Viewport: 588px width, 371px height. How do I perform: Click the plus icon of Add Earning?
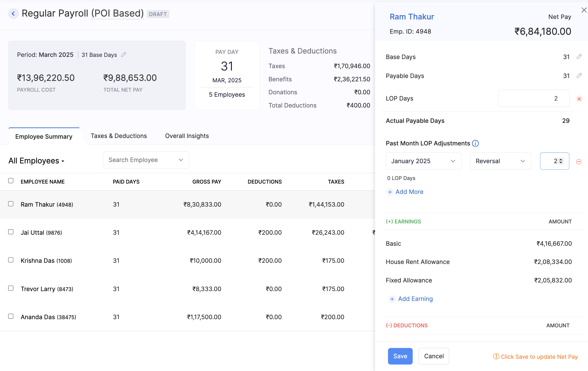click(392, 299)
